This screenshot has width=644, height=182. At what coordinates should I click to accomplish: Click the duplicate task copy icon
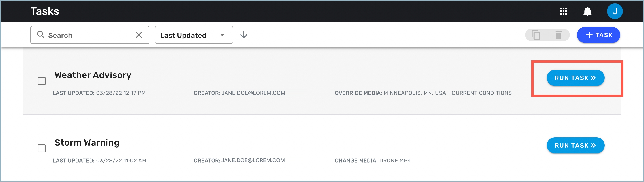(x=536, y=35)
